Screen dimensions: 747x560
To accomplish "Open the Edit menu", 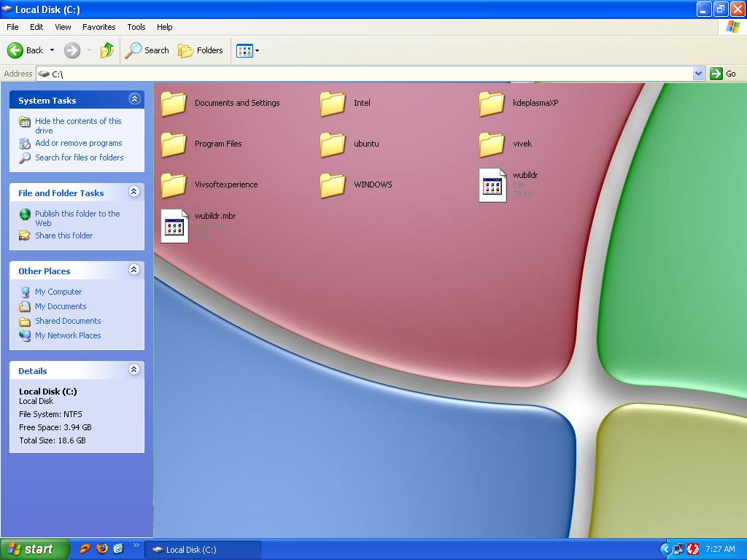I will (36, 27).
